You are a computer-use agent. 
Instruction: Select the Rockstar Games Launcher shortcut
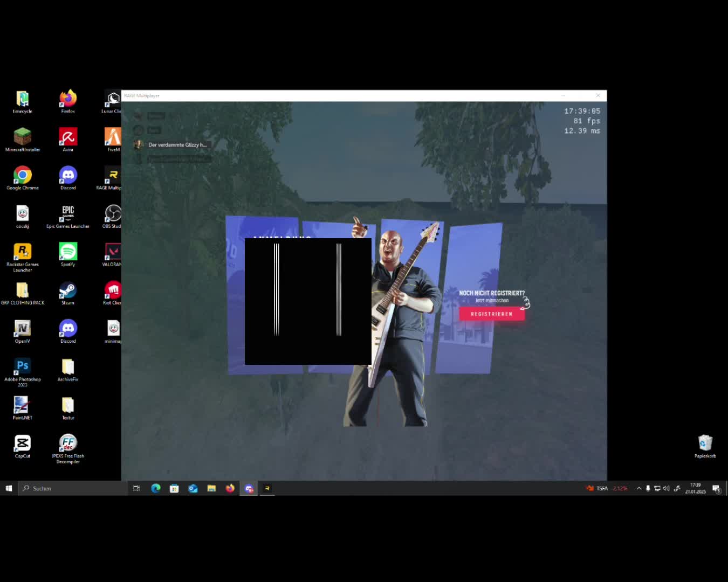tap(22, 257)
